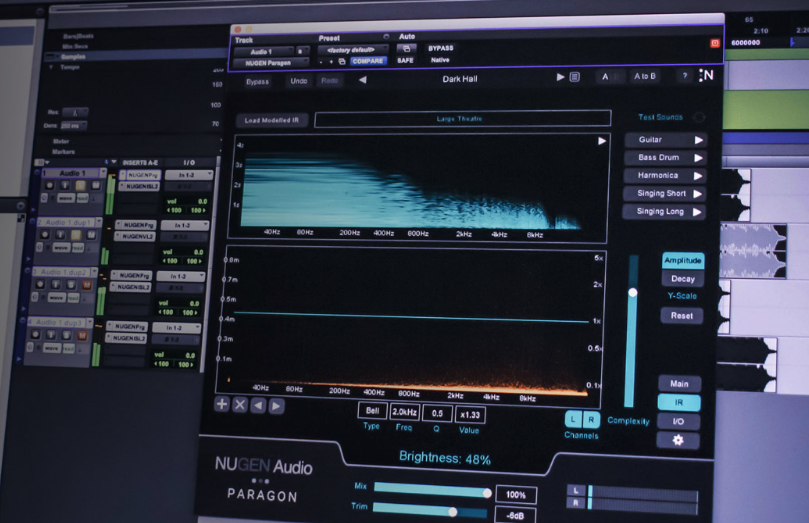This screenshot has height=523, width=809.
Task: Add a new EQ node with plus icon
Action: pyautogui.click(x=222, y=404)
